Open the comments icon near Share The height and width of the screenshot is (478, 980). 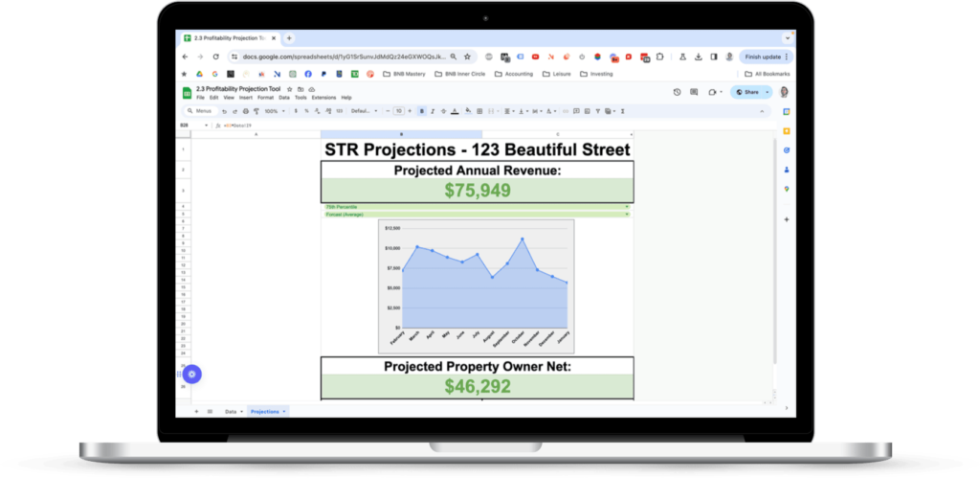[694, 92]
